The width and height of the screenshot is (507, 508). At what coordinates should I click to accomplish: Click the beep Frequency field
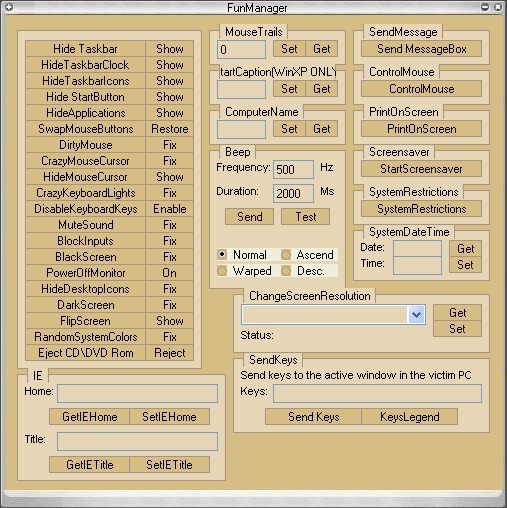click(x=293, y=169)
